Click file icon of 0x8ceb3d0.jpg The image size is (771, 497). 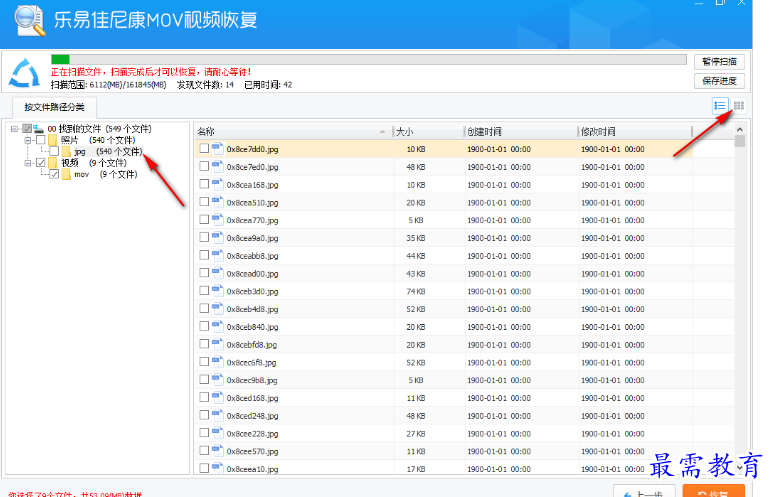click(217, 291)
